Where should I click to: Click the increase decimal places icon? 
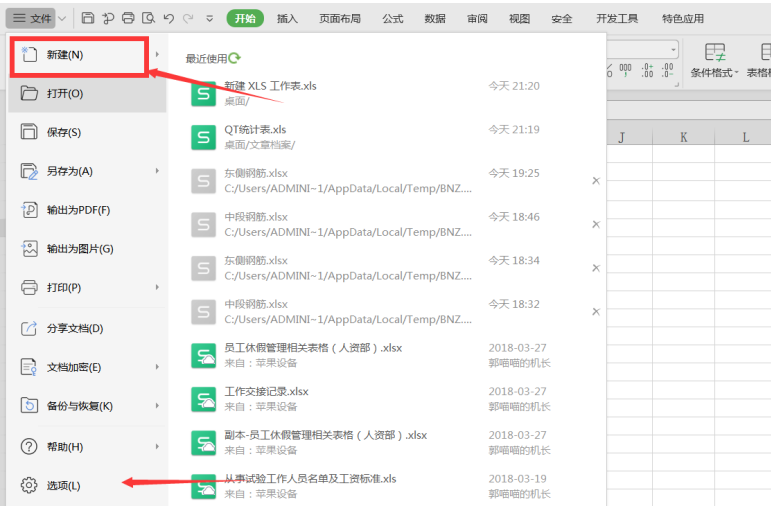(648, 70)
